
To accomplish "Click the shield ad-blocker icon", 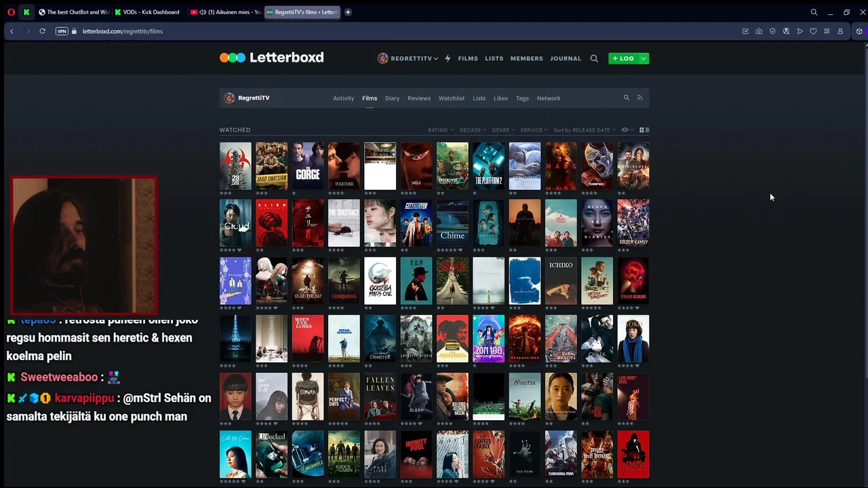I will point(772,31).
